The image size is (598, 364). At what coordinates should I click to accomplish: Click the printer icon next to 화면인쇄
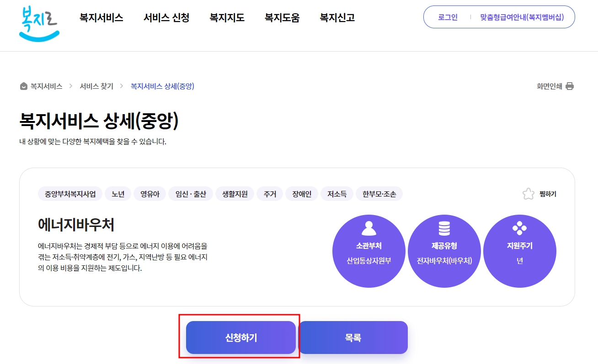pos(569,86)
